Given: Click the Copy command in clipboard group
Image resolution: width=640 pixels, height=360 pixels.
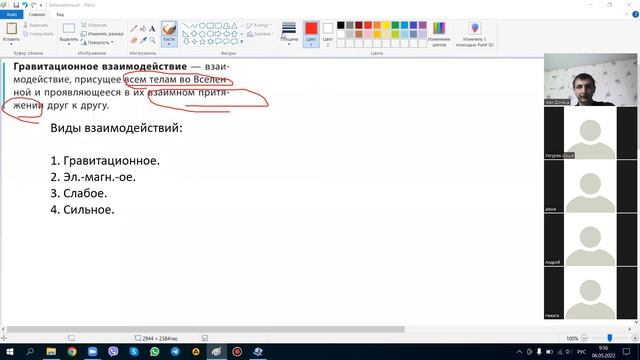Looking at the screenshot, I should 38,34.
